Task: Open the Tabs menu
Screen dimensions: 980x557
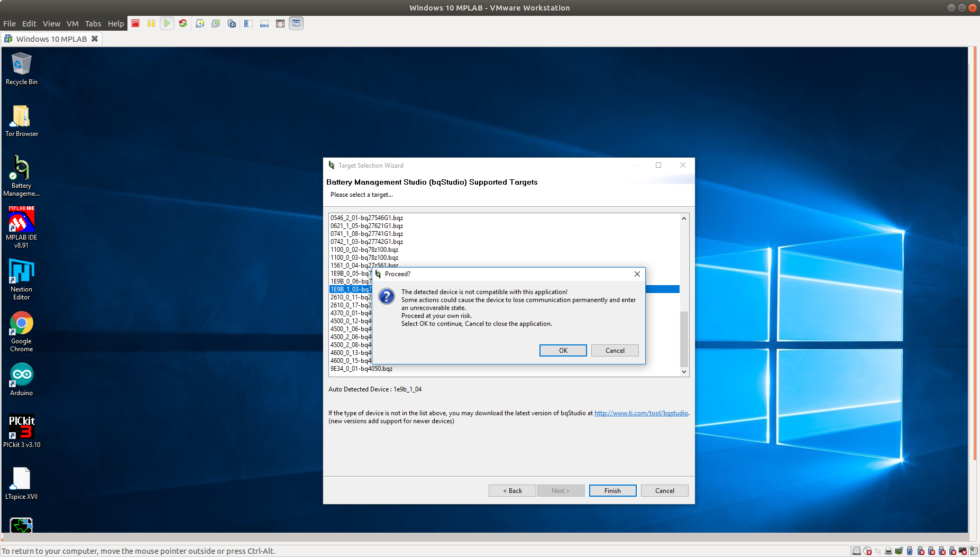Action: tap(93, 23)
